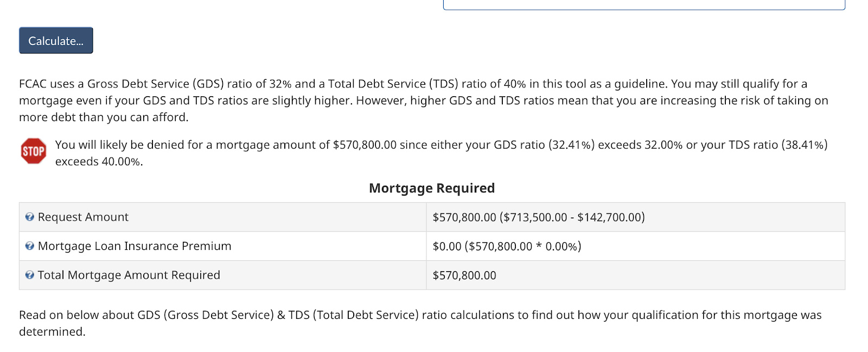Click the $0.00 insurance premium value
Viewport: 868px width, 352px height.
pos(446,246)
